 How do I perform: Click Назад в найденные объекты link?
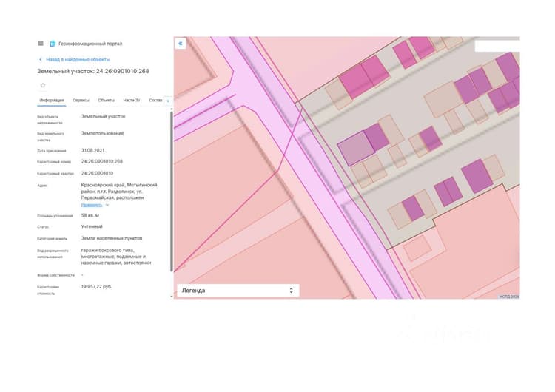(78, 59)
